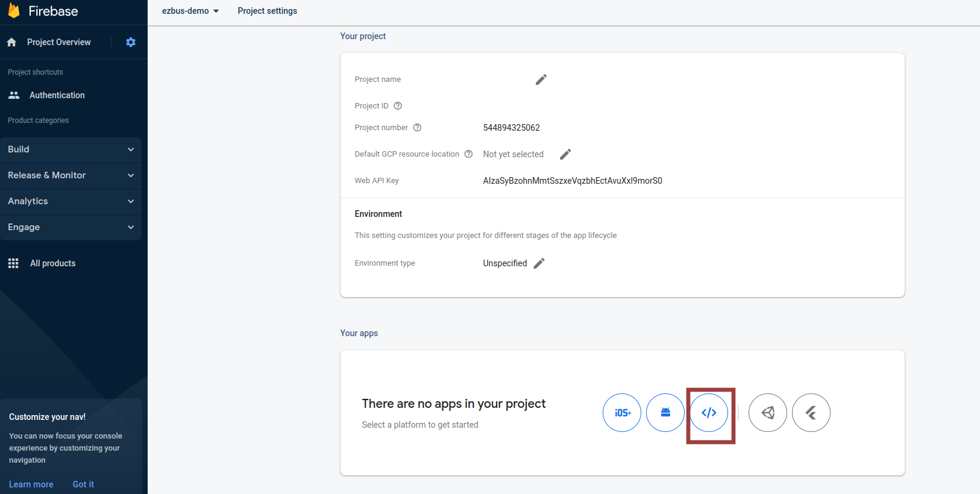Viewport: 980px width, 494px height.
Task: Expand the Release & Monitor category
Action: (x=71, y=175)
